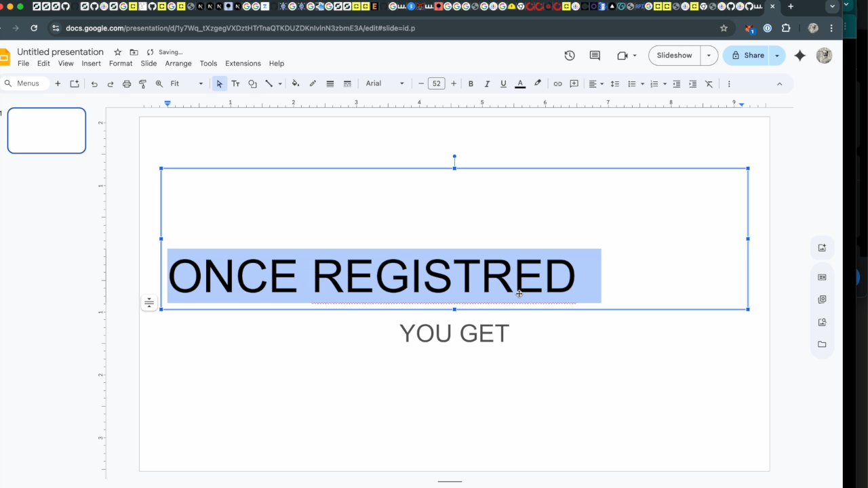Show all comments

click(x=595, y=56)
